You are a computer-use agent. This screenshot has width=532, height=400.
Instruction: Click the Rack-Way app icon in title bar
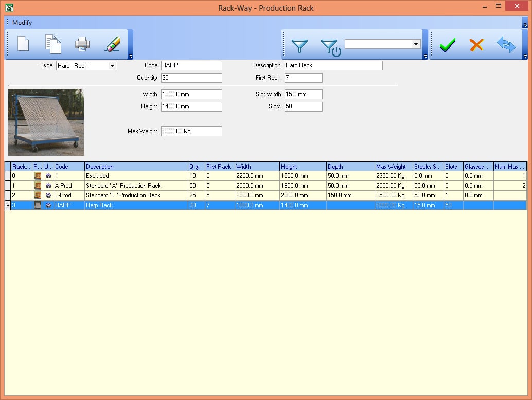9,8
